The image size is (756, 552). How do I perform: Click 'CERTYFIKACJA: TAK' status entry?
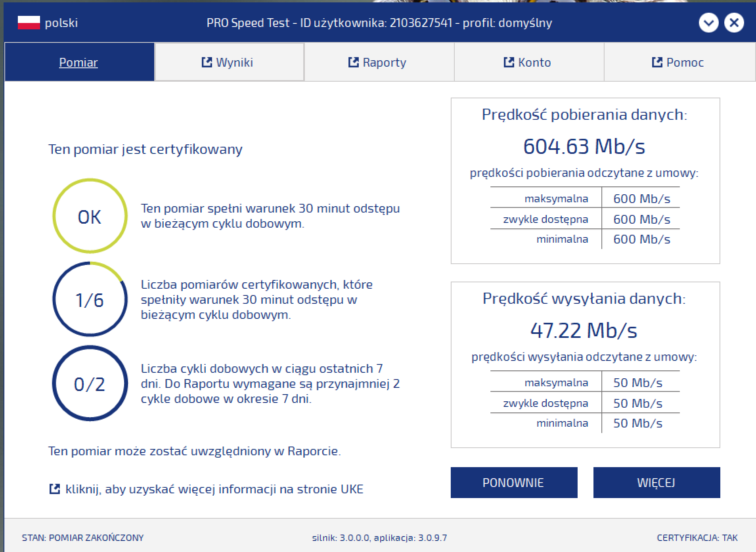click(697, 538)
